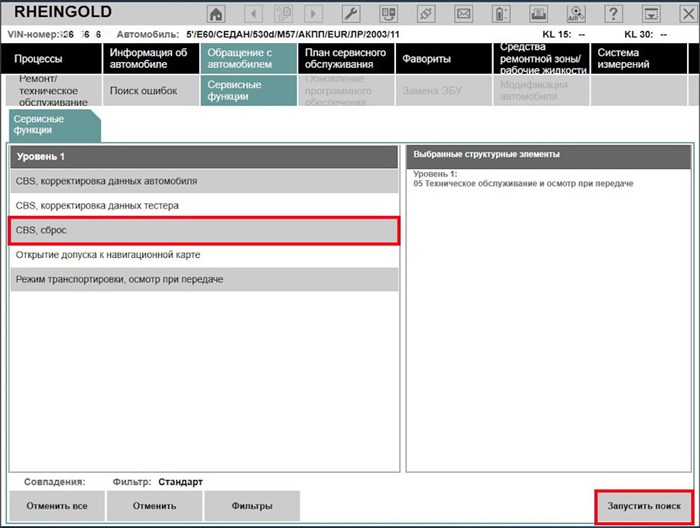
Task: Click the Home icon in top toolbar
Action: pyautogui.click(x=216, y=14)
